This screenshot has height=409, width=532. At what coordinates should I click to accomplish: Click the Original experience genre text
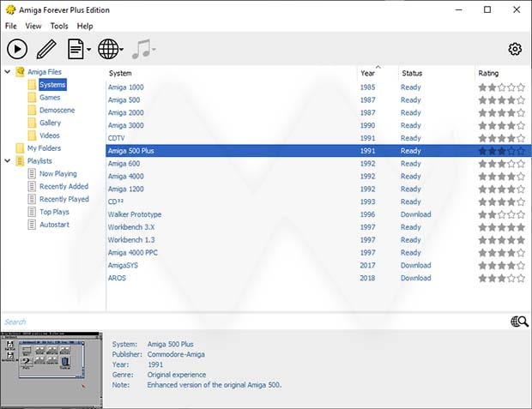tap(177, 375)
